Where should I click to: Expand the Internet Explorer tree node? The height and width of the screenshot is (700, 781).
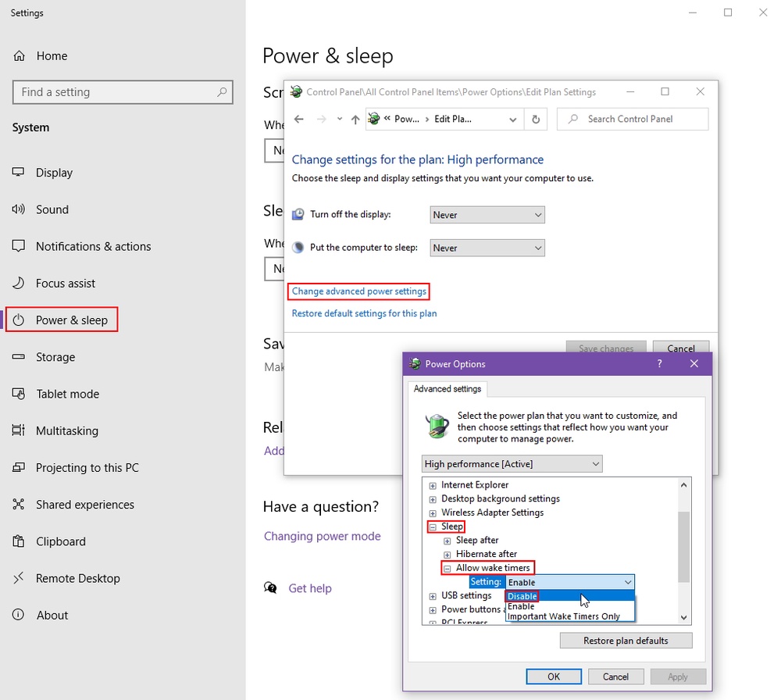pos(433,485)
